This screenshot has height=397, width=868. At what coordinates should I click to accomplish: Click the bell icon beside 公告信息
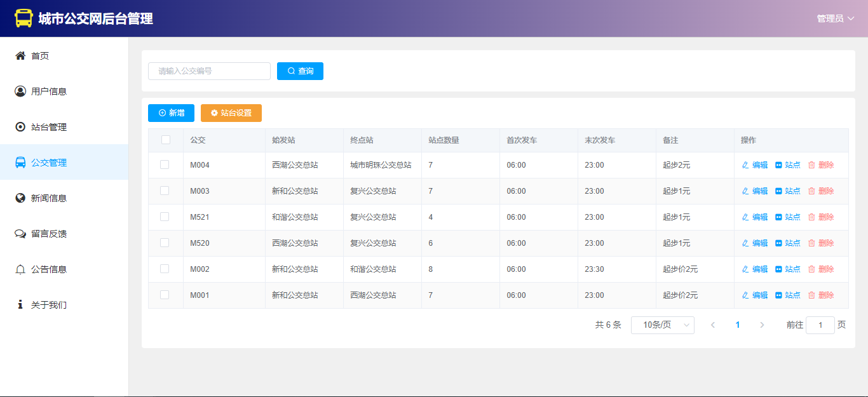click(20, 269)
